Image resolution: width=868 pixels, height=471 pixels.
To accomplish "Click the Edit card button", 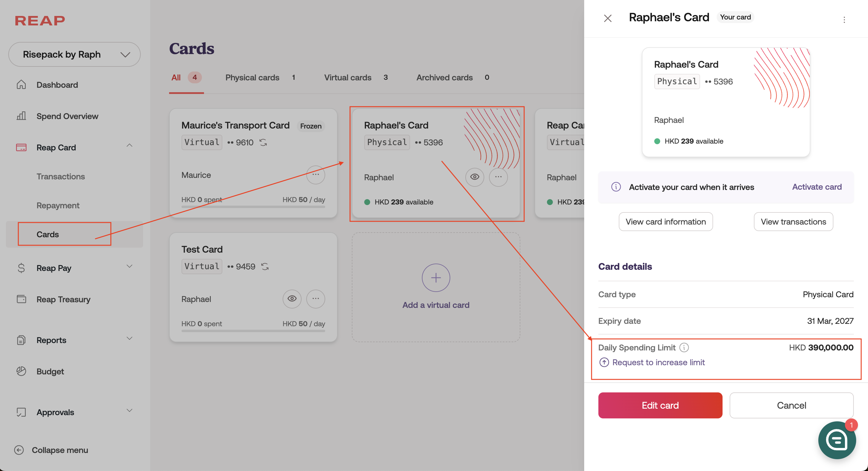I will (660, 405).
